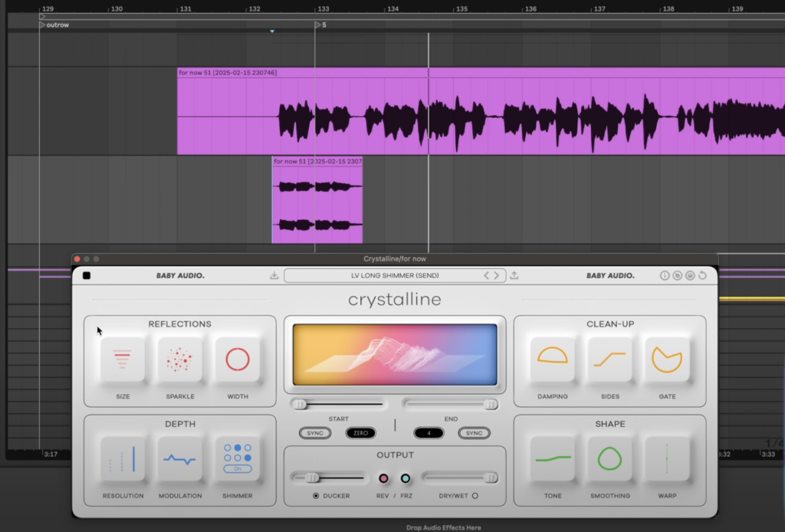Viewport: 785px width, 532px height.
Task: Click bar 136 on timeline ruler
Action: click(x=530, y=9)
